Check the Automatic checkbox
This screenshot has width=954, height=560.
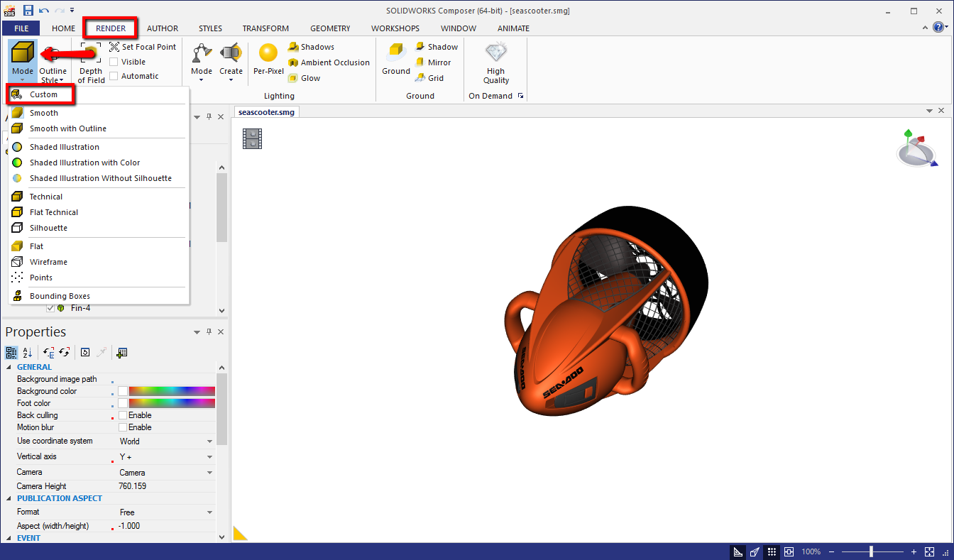tap(114, 76)
